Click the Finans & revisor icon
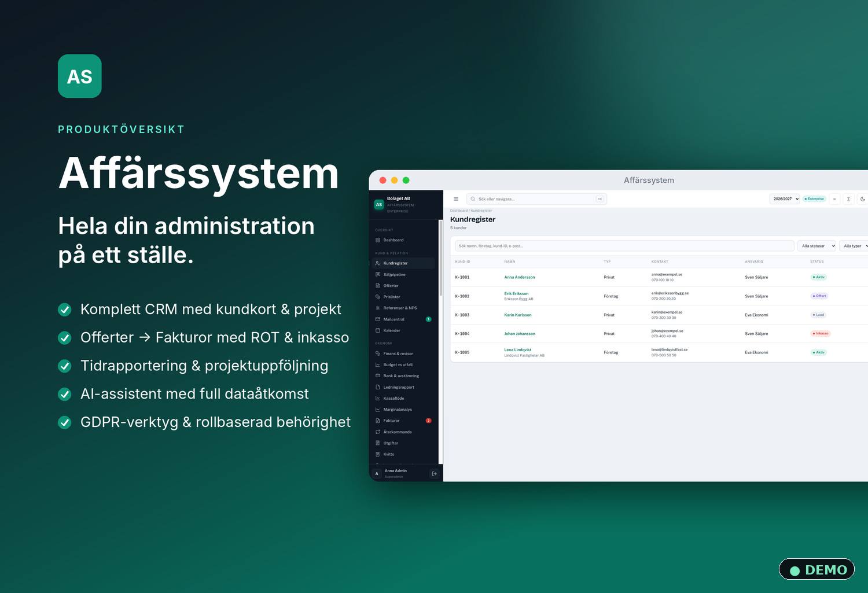This screenshot has width=868, height=593. (378, 353)
